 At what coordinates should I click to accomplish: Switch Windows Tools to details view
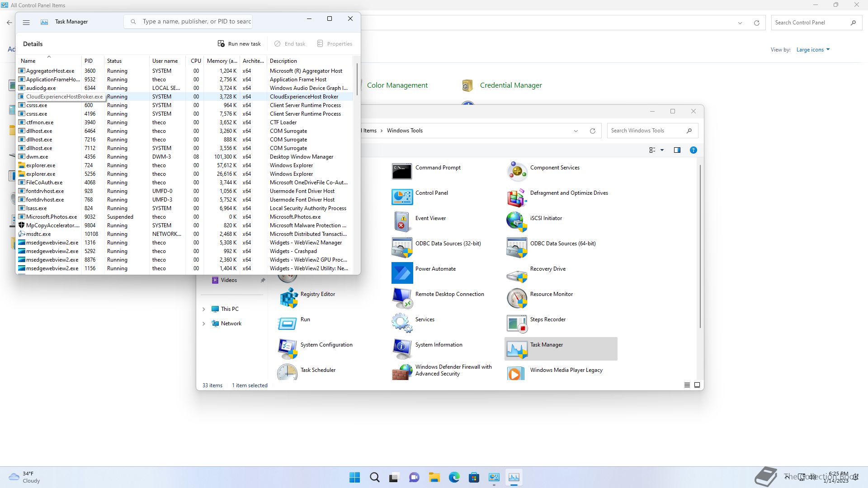click(x=687, y=385)
